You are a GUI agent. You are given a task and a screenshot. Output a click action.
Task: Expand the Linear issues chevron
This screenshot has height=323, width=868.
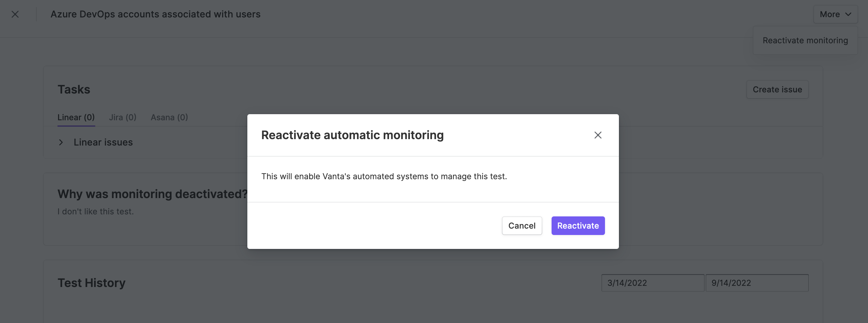coord(61,142)
